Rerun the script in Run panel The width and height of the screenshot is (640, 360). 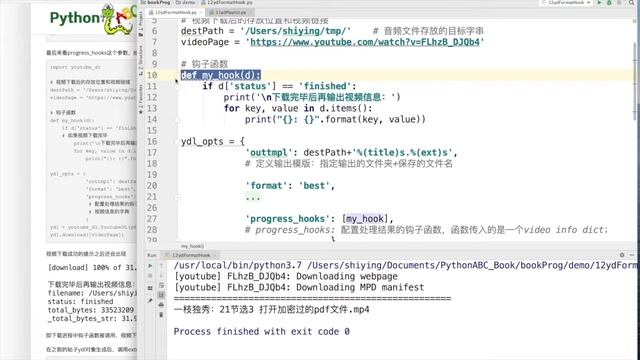point(150,266)
